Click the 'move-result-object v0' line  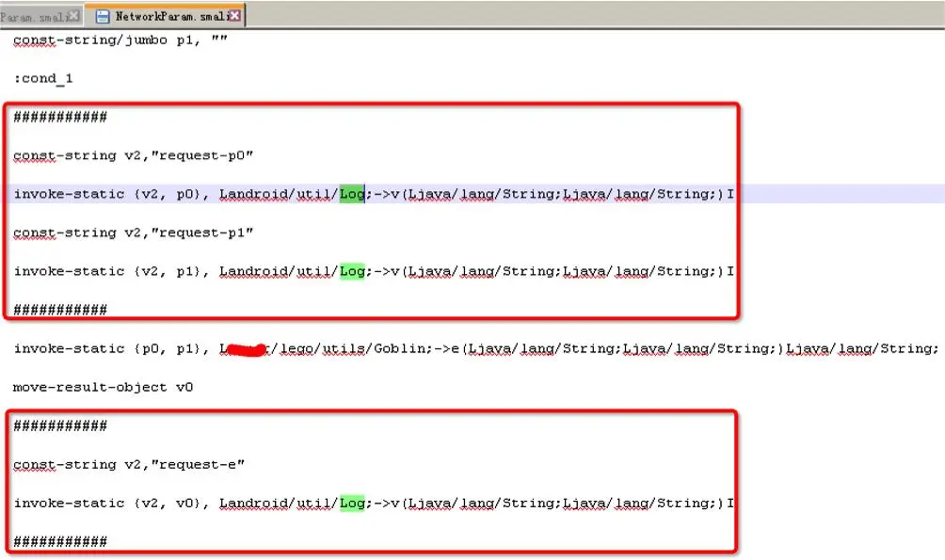tap(103, 387)
